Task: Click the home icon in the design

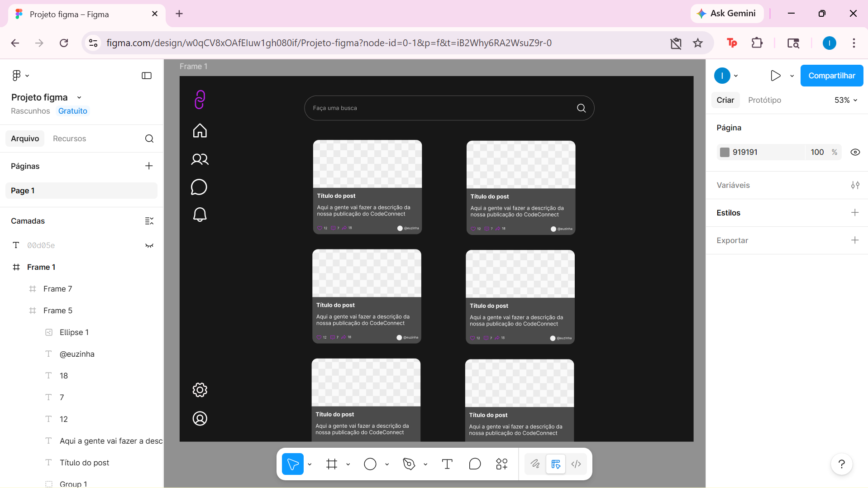Action: pyautogui.click(x=200, y=131)
